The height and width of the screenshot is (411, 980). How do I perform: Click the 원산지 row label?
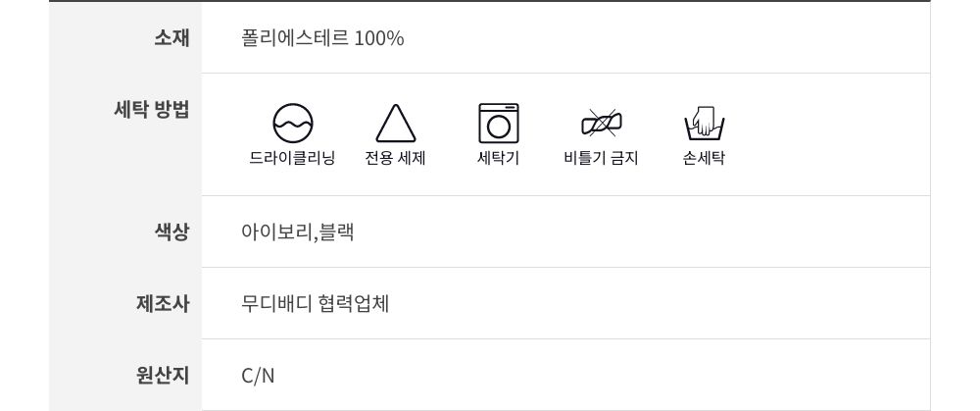click(x=163, y=375)
